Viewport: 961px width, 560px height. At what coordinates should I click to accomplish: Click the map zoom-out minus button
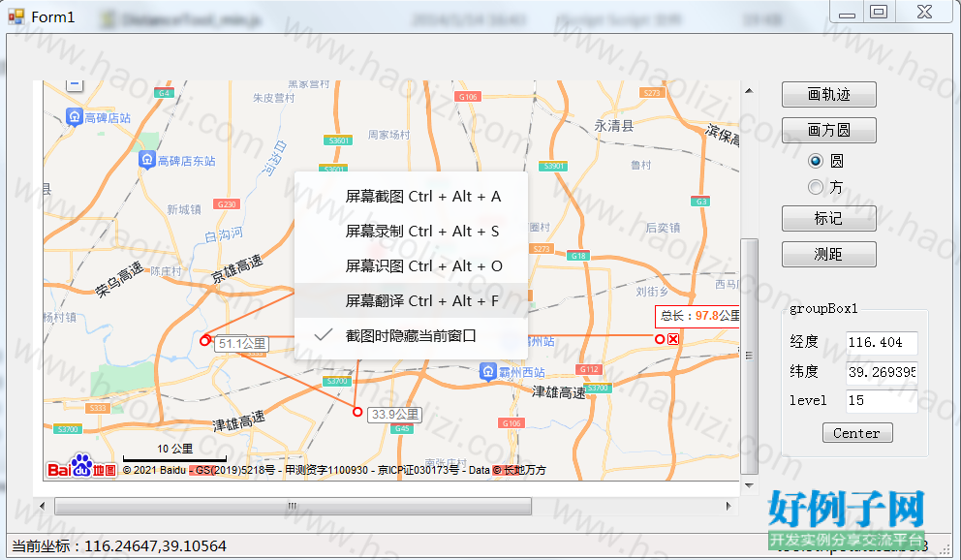coord(75,84)
